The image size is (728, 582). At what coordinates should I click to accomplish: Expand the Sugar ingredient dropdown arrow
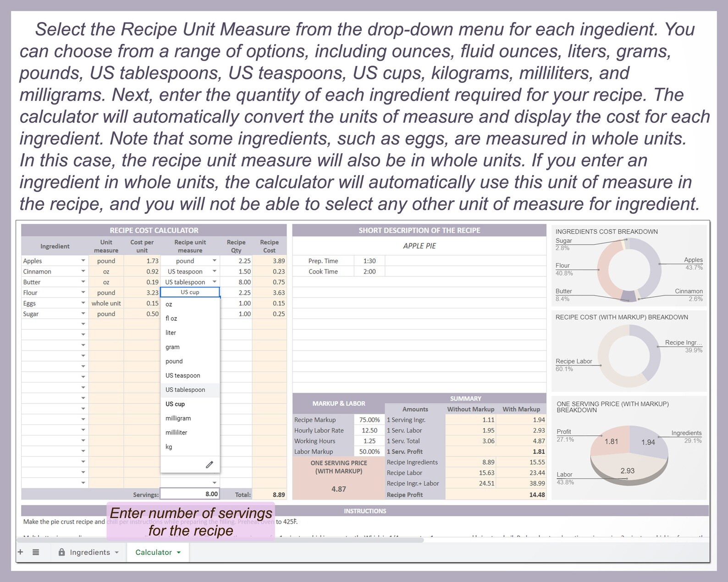83,313
